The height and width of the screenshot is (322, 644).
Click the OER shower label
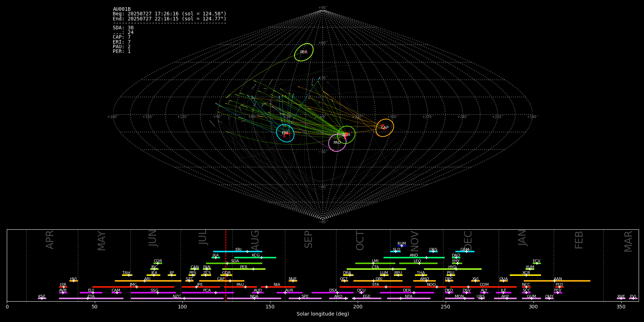coord(407,291)
